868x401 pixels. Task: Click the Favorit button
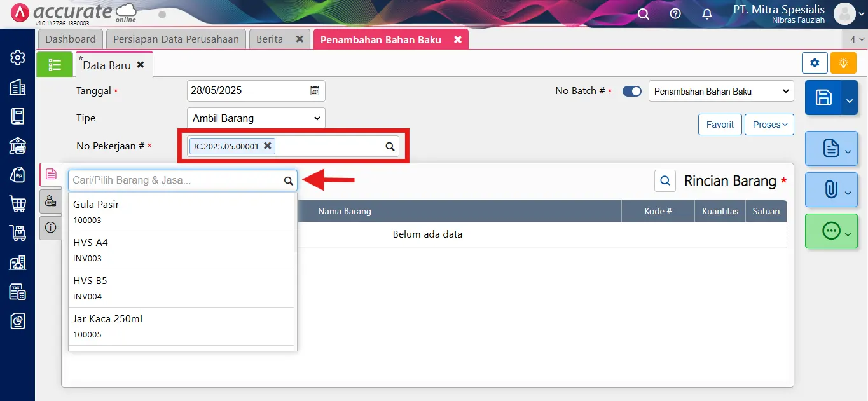(x=720, y=125)
